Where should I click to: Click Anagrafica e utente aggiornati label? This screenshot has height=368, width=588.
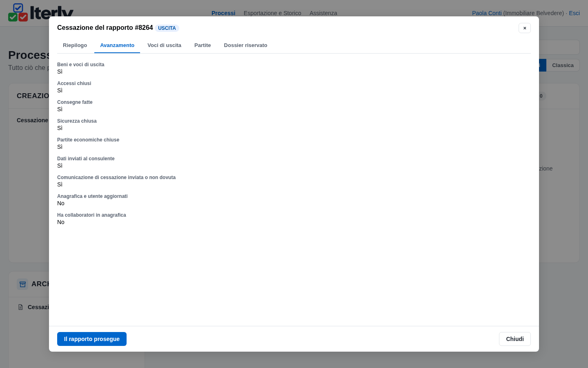pyautogui.click(x=92, y=196)
